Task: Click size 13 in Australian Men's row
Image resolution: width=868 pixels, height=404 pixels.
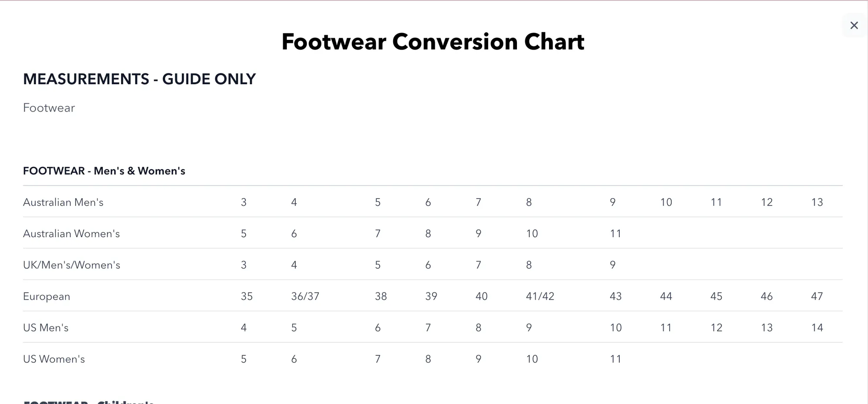Action: tap(817, 202)
